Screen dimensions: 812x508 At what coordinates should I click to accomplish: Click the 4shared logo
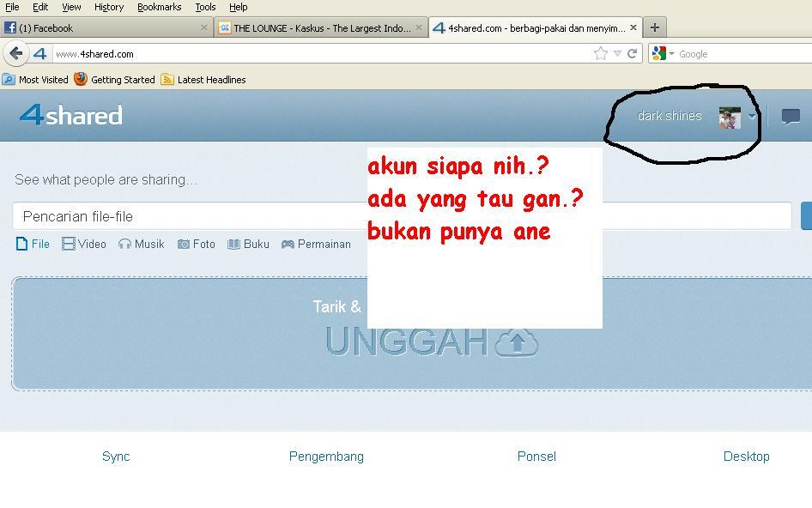tap(71, 115)
